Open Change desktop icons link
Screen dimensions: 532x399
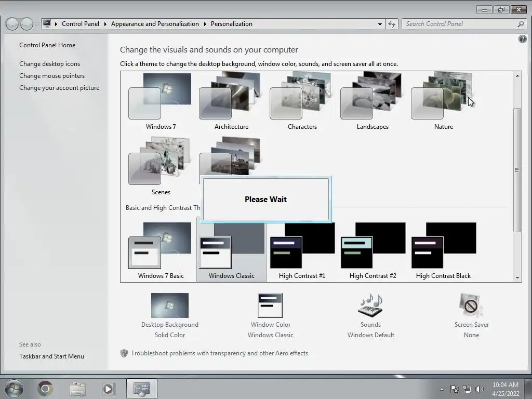49,64
